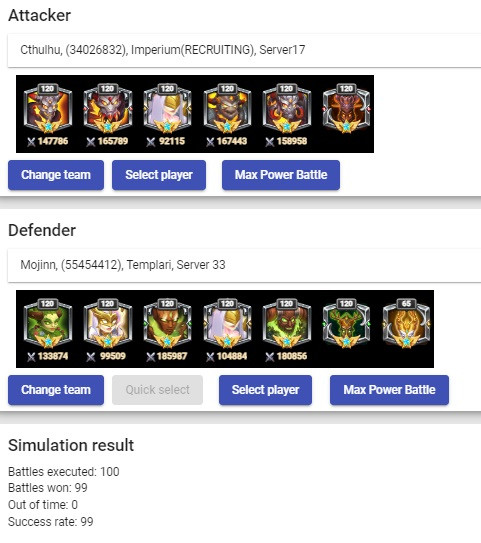
Task: Select the defender's green stag pet icon
Action: (346, 324)
